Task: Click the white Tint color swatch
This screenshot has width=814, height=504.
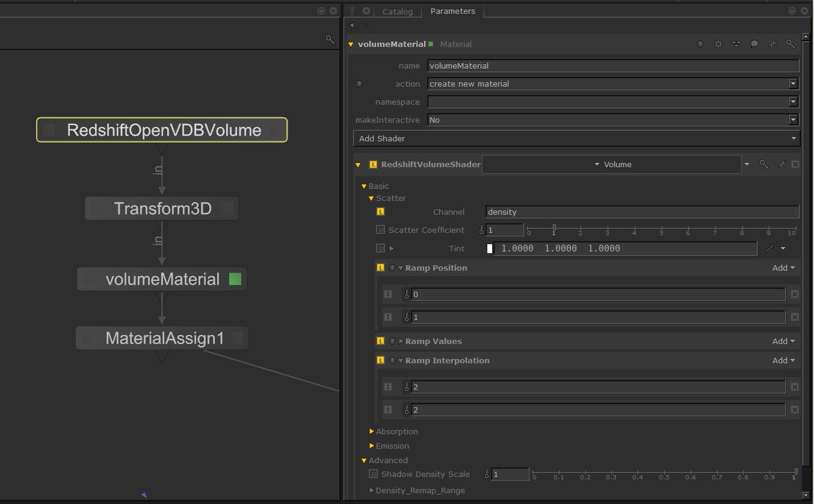Action: 490,248
